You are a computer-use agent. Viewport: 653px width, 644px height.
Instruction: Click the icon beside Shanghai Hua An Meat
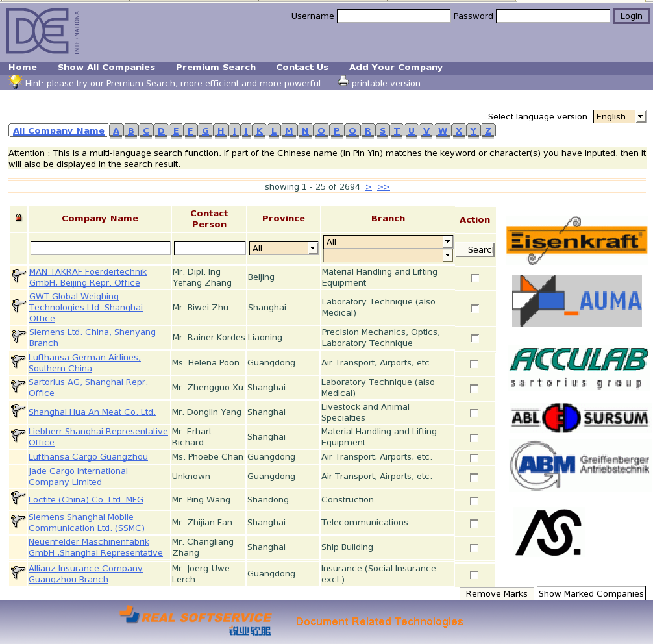coord(18,412)
